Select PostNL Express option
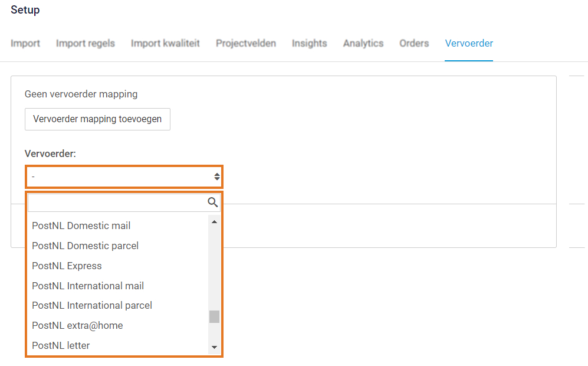Viewport: 588px width, 366px height. point(67,266)
